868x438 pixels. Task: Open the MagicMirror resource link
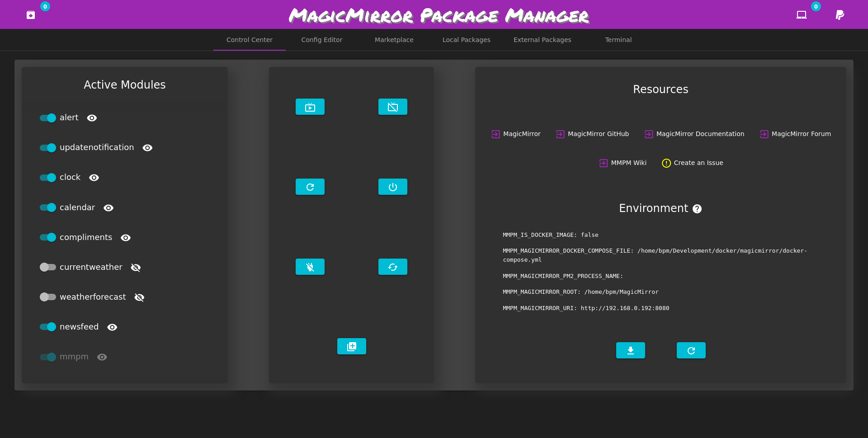tap(522, 134)
